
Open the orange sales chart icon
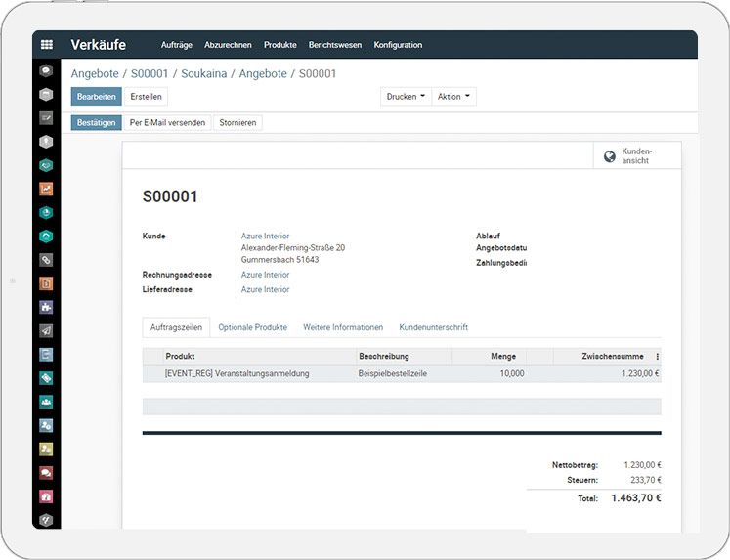tap(46, 189)
